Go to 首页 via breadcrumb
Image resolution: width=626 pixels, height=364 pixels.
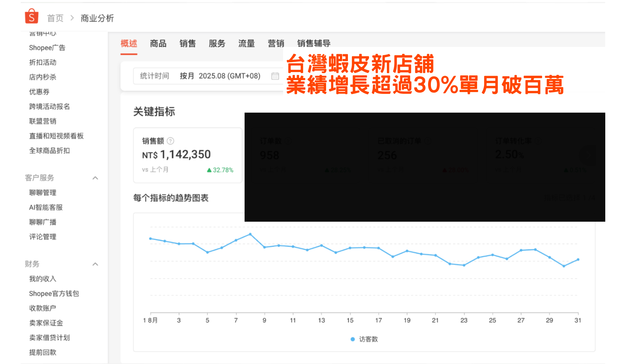pos(55,18)
